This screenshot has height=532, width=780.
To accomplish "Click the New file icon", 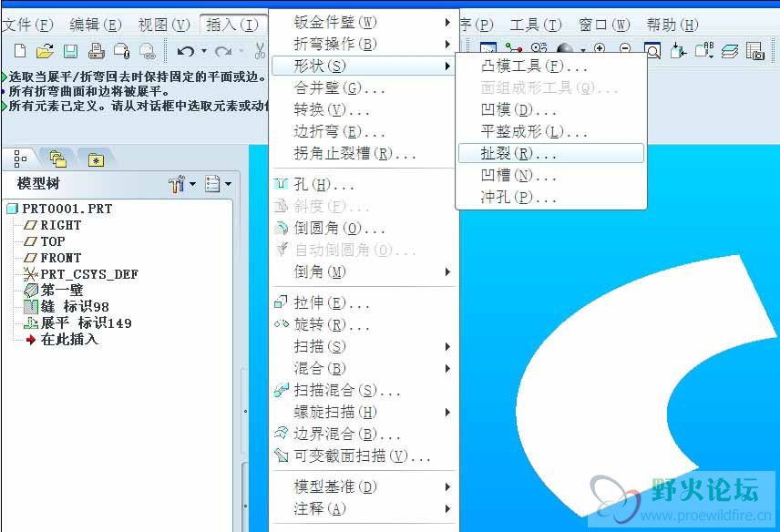I will (x=20, y=52).
